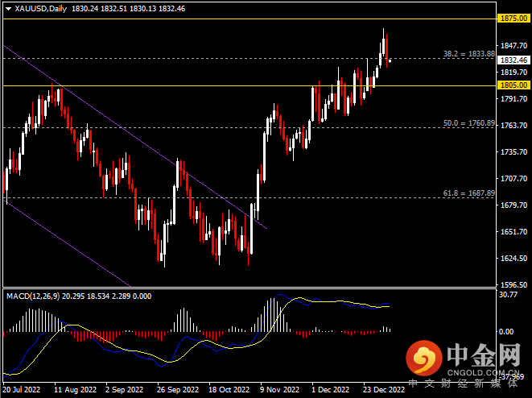Select the 1875.00 price level label
The image size is (532, 398).
click(513, 17)
